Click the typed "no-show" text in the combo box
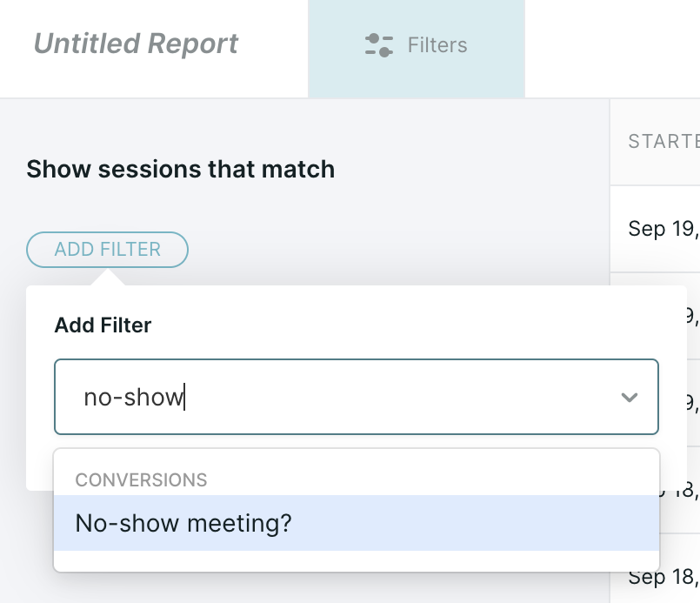The height and width of the screenshot is (603, 700). click(134, 397)
